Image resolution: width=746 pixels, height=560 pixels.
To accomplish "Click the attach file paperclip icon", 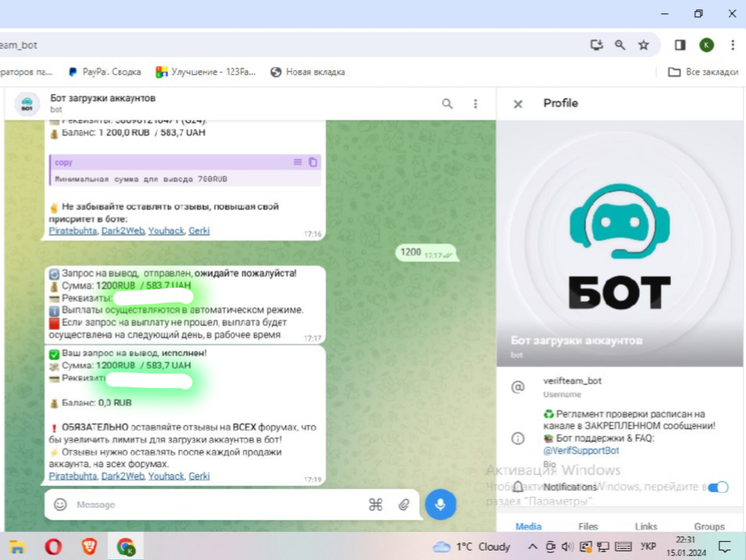I will [404, 504].
